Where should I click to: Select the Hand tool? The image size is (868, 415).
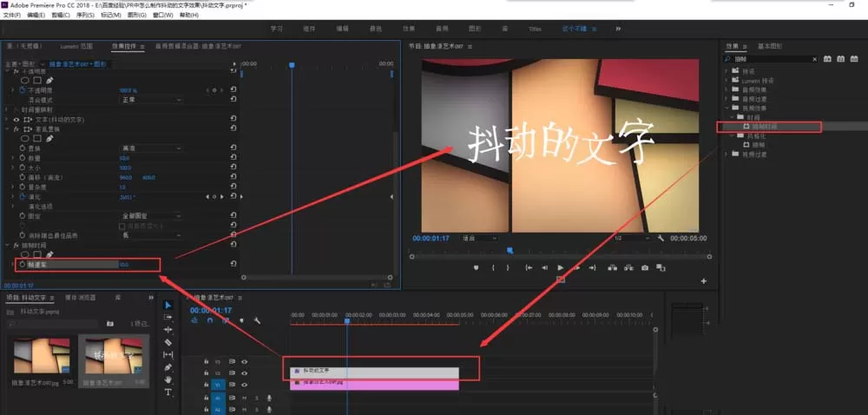point(168,379)
